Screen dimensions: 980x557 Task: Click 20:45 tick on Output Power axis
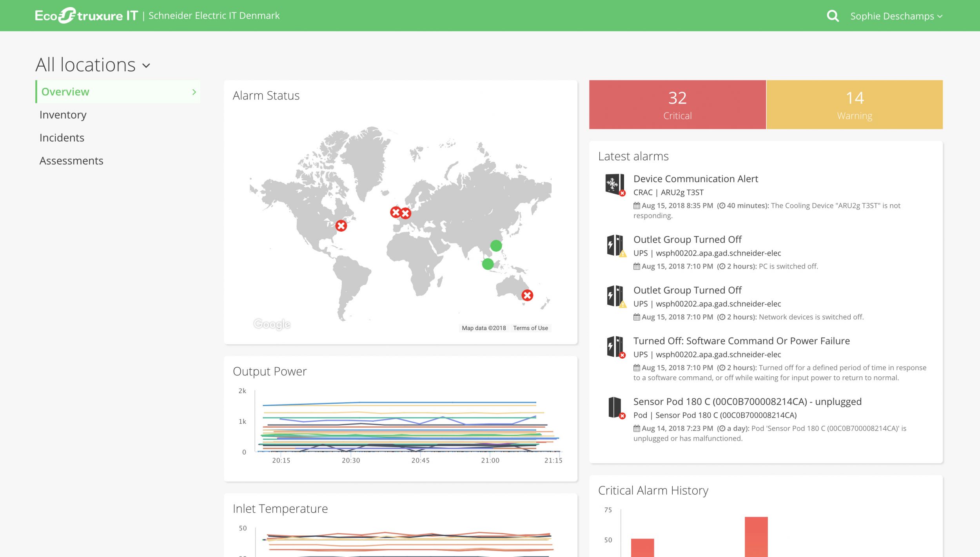(420, 460)
